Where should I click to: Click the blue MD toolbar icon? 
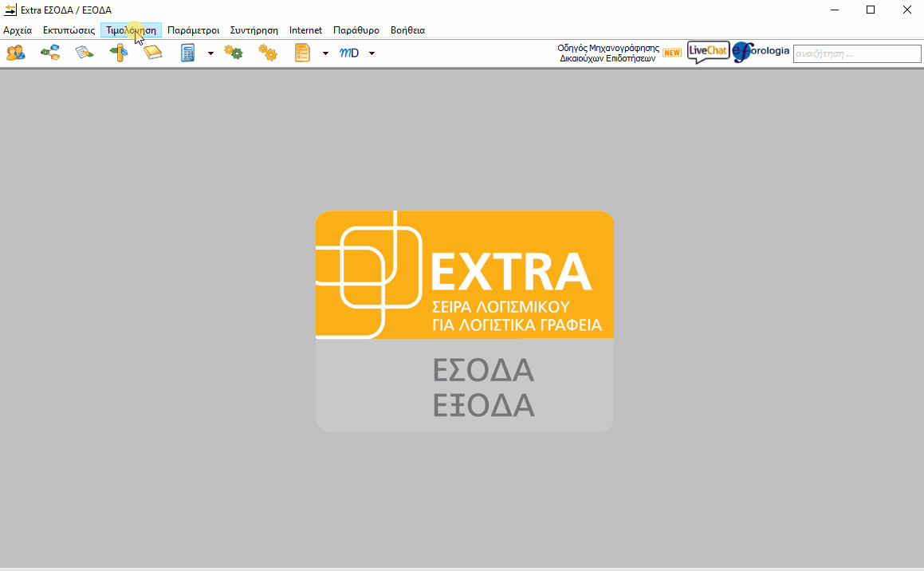pyautogui.click(x=349, y=53)
